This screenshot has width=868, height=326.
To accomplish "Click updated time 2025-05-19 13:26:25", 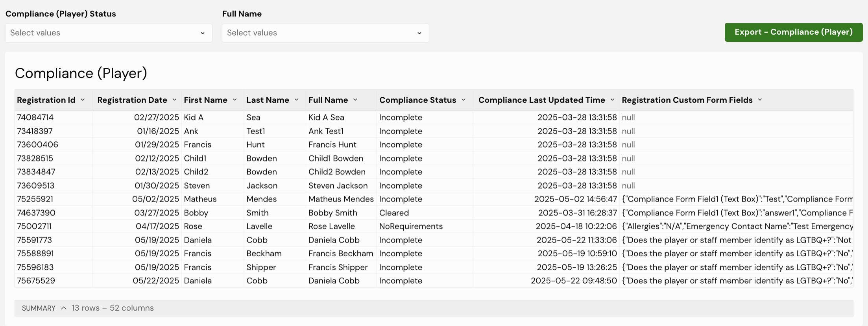I will tap(577, 267).
